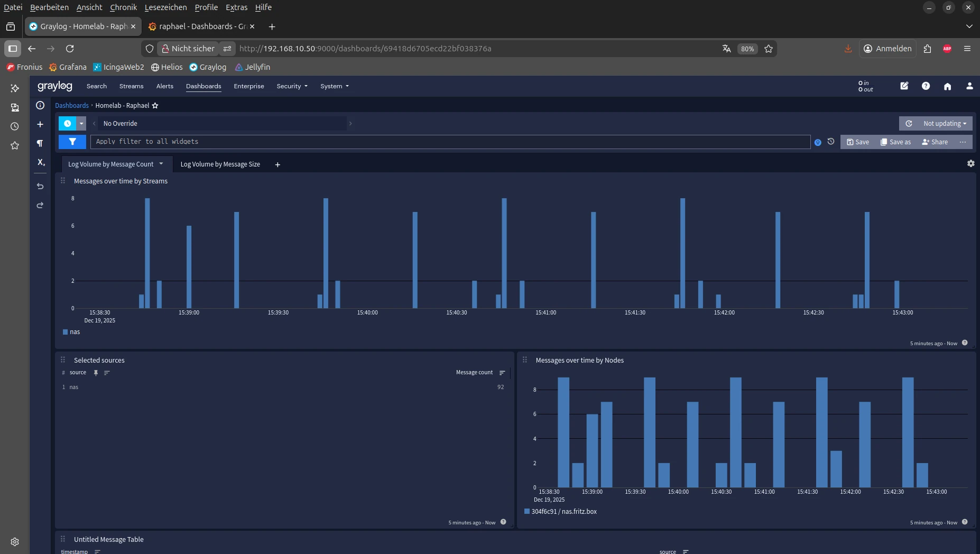Screen dimensions: 980x554
Task: Open the user profile icon
Action: tap(969, 86)
